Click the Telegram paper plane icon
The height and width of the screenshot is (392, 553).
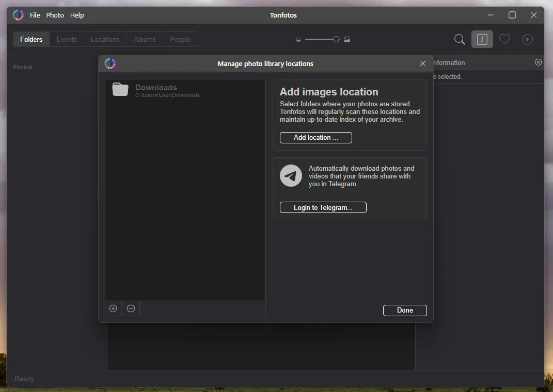click(x=291, y=176)
